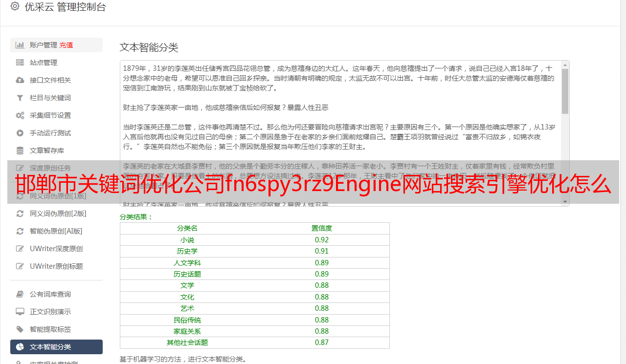Click the 其他社会话题 category cell
Image resolution: width=626 pixels, height=364 pixels.
point(187,343)
